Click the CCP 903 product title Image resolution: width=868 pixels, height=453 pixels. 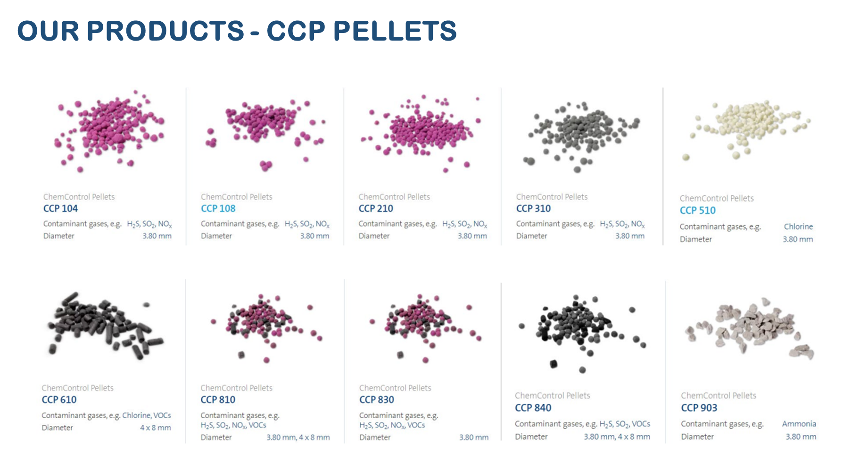click(699, 408)
